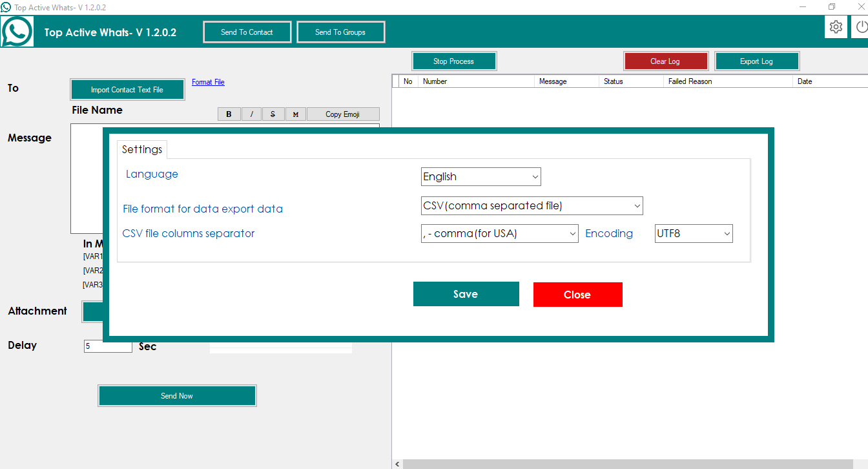The width and height of the screenshot is (868, 469).
Task: Select the Settings tab
Action: [x=142, y=149]
